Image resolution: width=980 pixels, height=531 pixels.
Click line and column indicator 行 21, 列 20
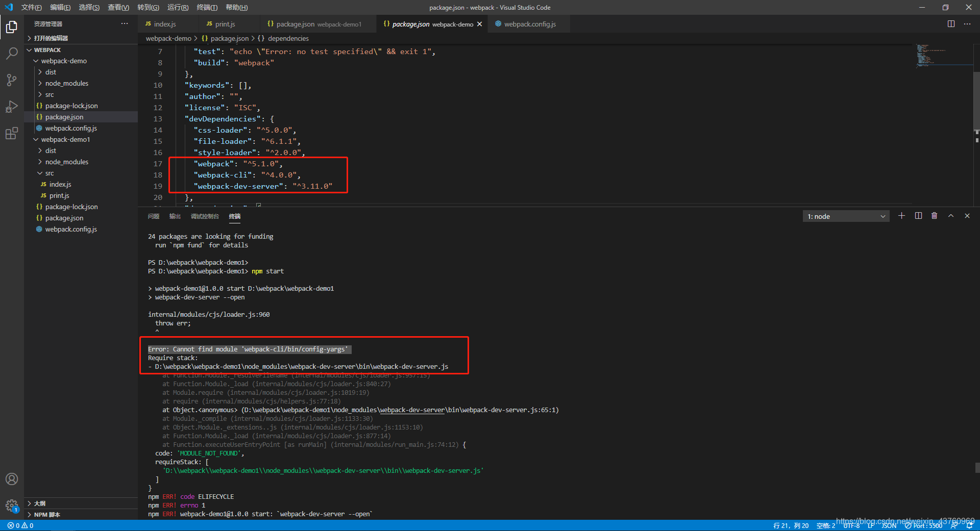(x=791, y=525)
